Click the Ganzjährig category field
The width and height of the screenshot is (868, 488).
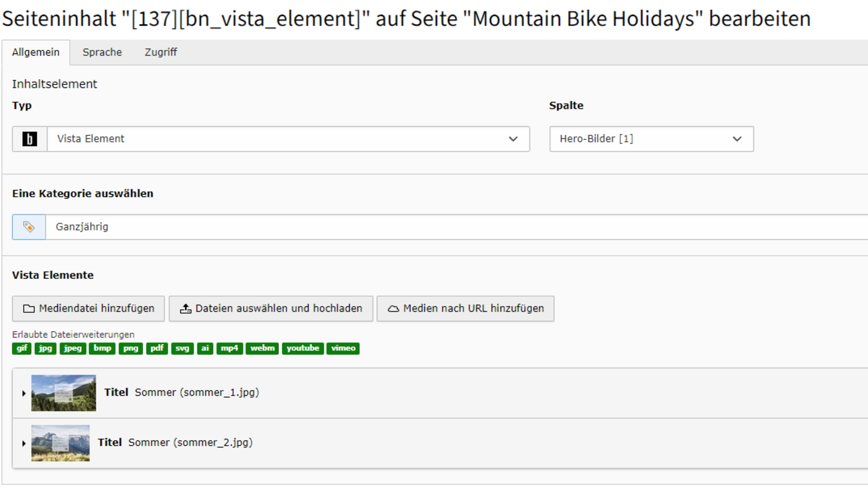click(452, 227)
